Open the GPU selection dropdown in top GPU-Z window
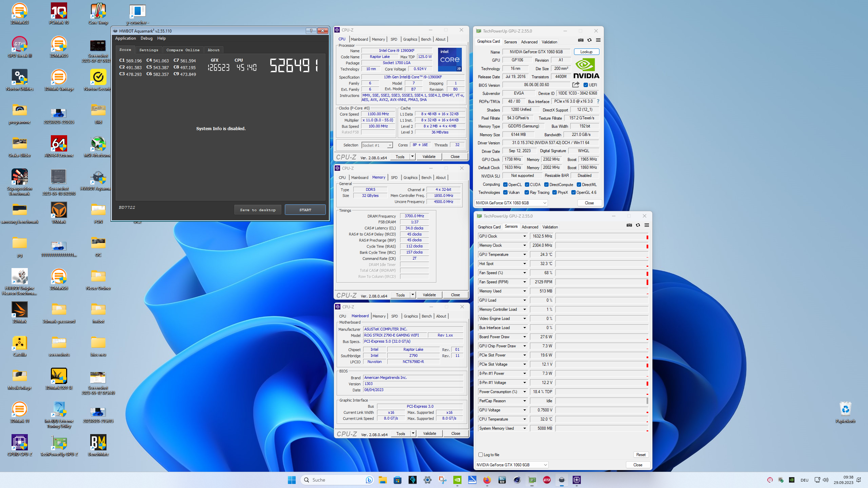868x488 pixels. [511, 203]
